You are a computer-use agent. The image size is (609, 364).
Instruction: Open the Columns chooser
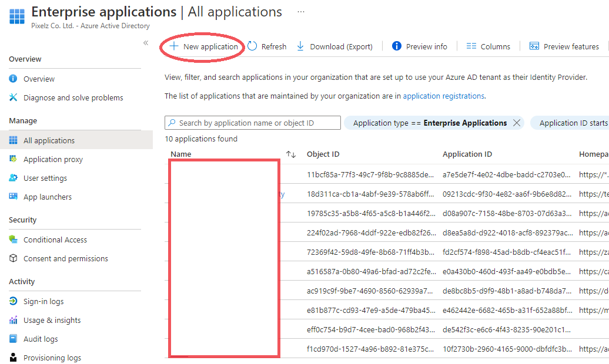488,46
